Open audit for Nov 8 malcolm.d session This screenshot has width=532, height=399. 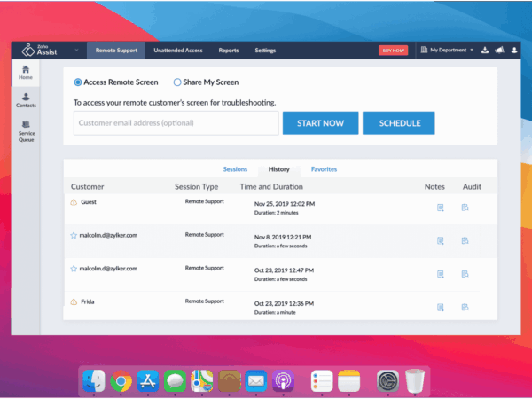click(x=465, y=240)
